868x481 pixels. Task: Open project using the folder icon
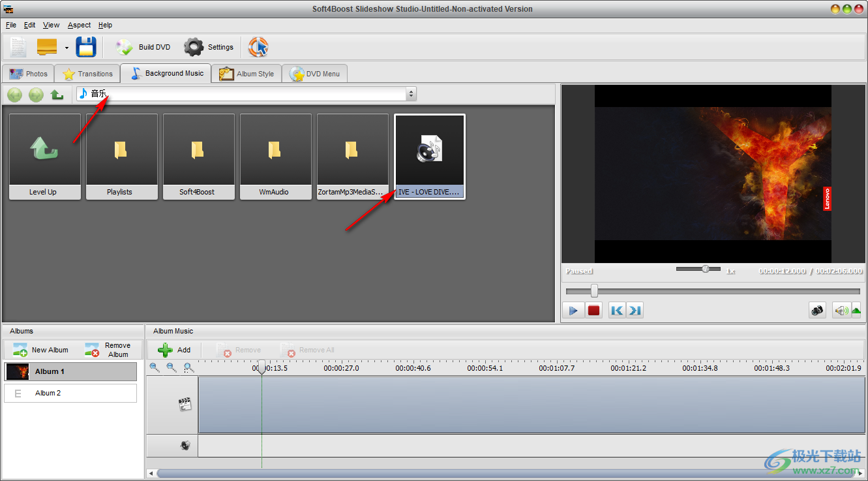pyautogui.click(x=47, y=47)
